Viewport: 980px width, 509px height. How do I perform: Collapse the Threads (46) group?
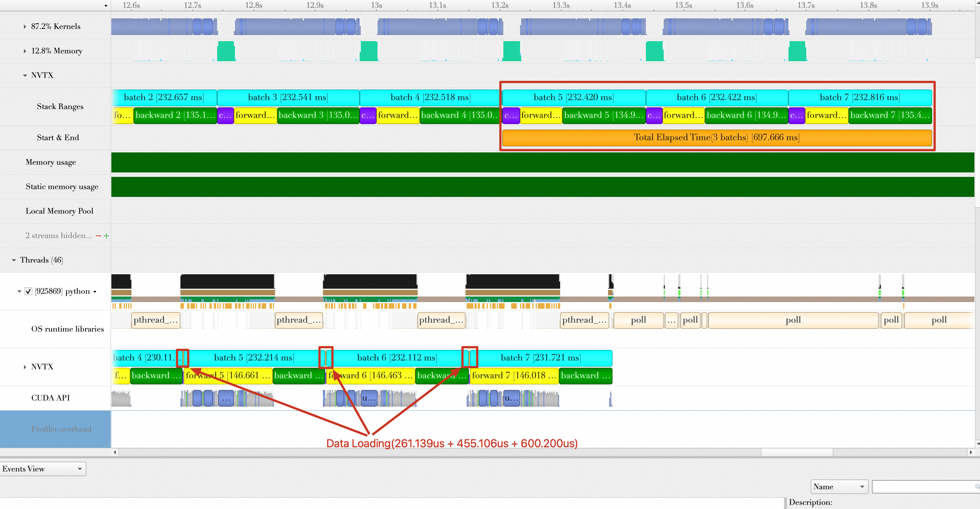14,260
